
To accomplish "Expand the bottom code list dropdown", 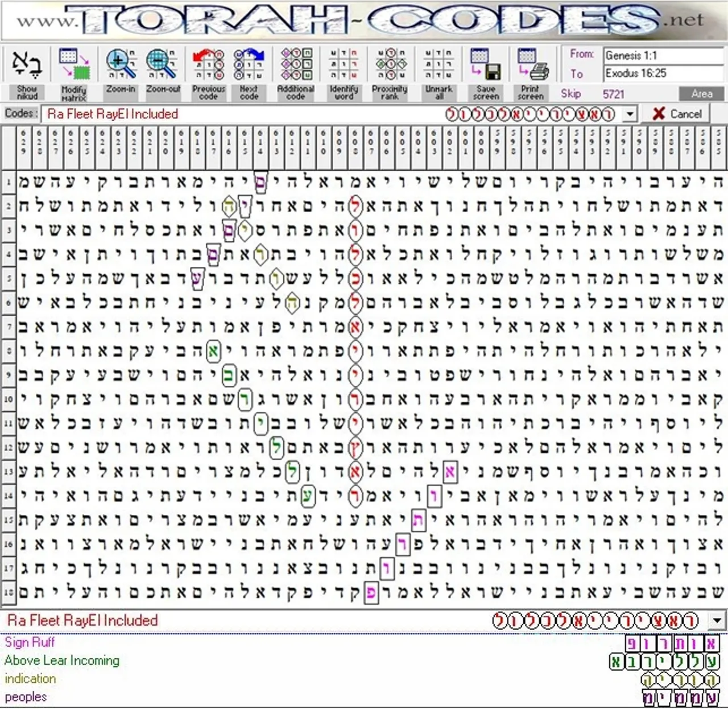I will pos(716,621).
